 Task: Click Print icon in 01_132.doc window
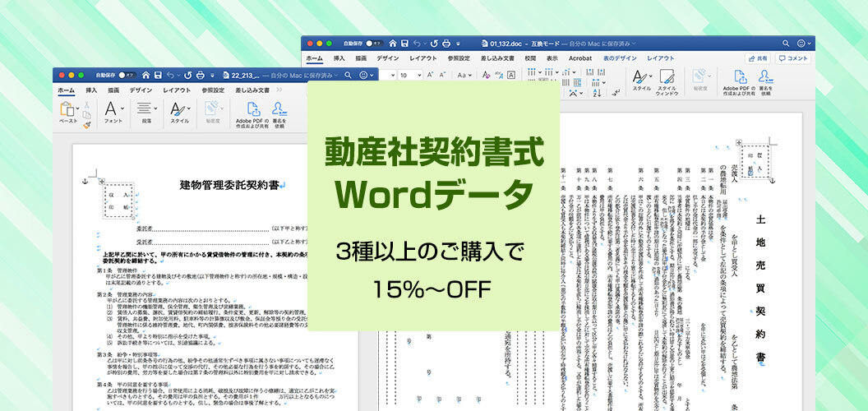click(446, 44)
